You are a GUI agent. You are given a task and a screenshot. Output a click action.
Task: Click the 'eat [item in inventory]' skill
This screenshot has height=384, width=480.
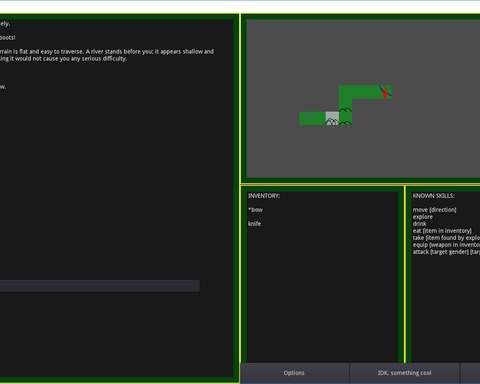click(442, 231)
